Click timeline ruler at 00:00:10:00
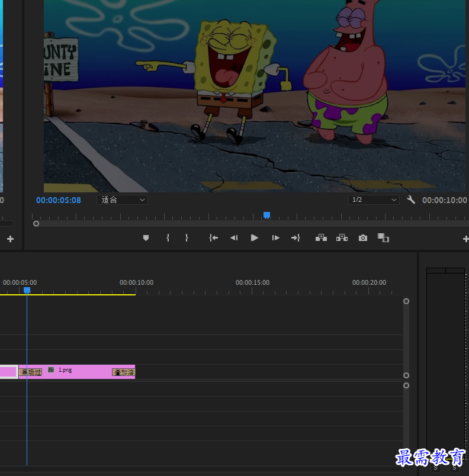The image size is (469, 476). (136, 282)
